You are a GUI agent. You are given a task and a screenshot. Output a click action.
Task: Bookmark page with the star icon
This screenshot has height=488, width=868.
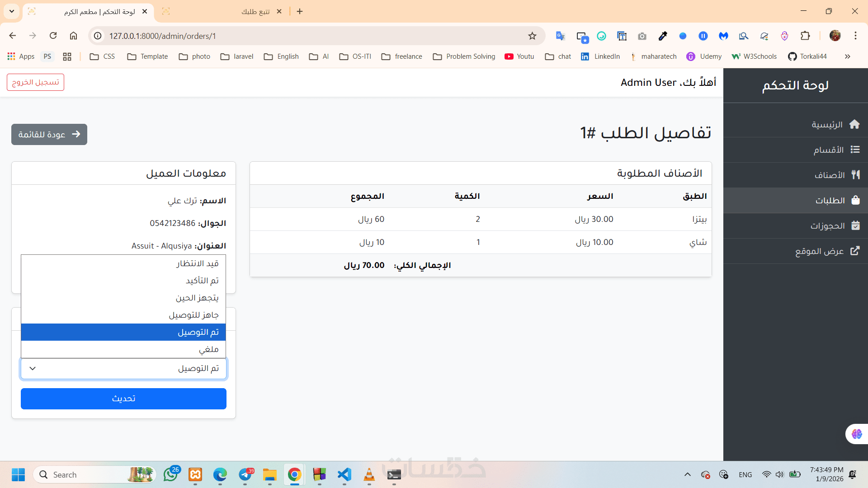pyautogui.click(x=532, y=36)
